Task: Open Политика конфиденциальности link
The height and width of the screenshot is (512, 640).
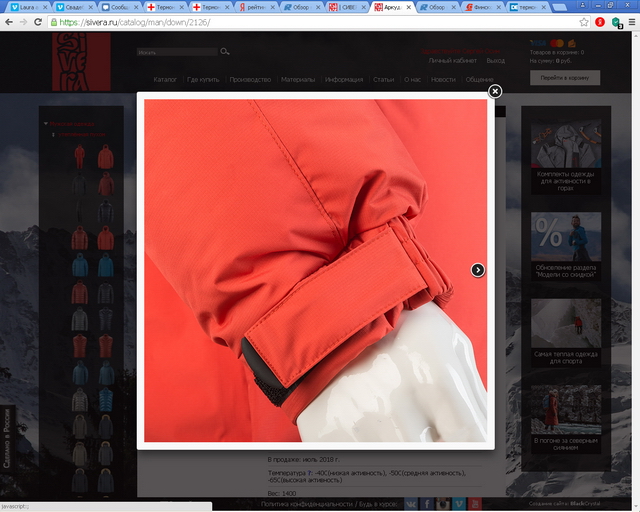Action: click(306, 504)
